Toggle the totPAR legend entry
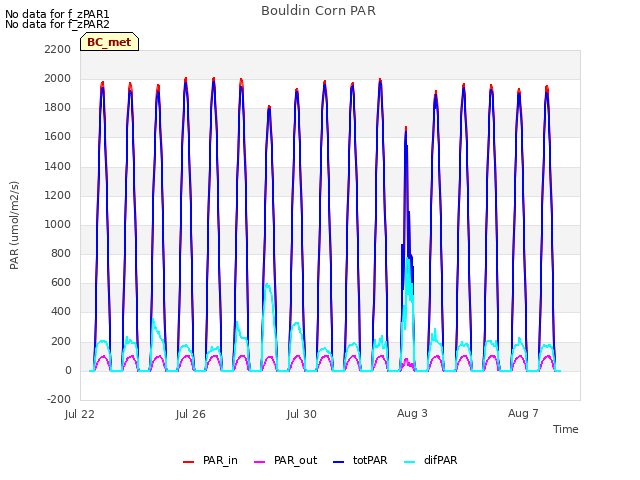 (x=360, y=460)
